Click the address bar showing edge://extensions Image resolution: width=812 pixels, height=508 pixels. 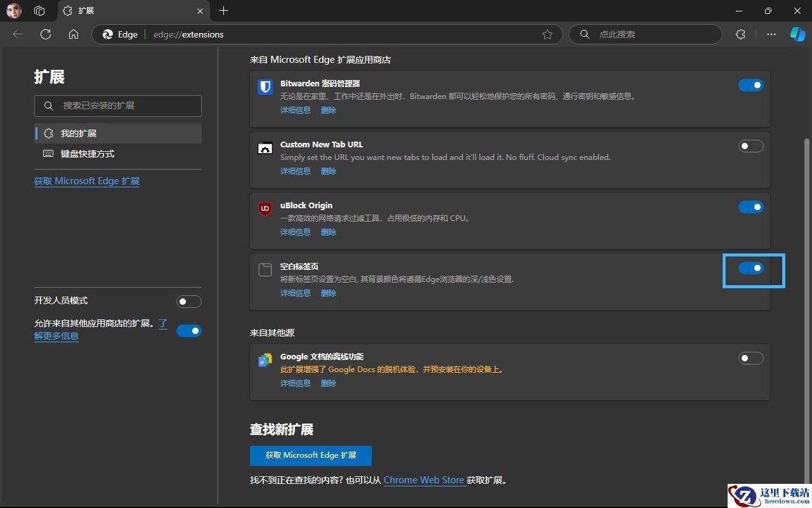(327, 34)
